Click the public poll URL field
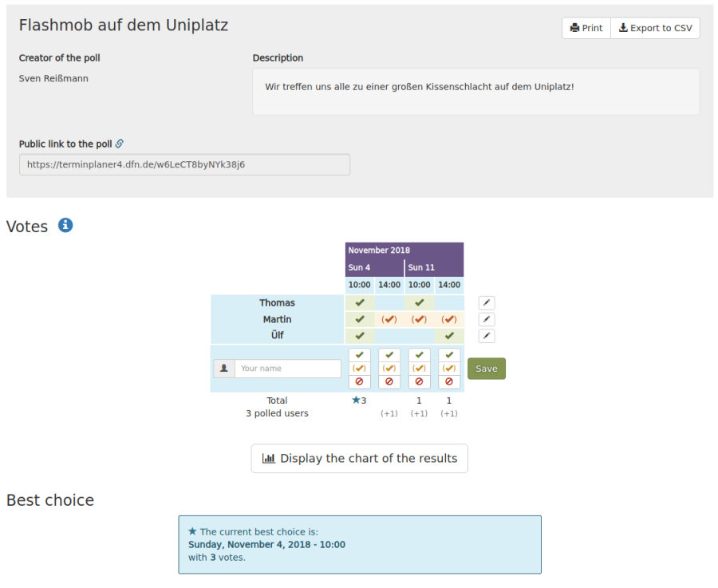The height and width of the screenshot is (588, 718). point(184,164)
